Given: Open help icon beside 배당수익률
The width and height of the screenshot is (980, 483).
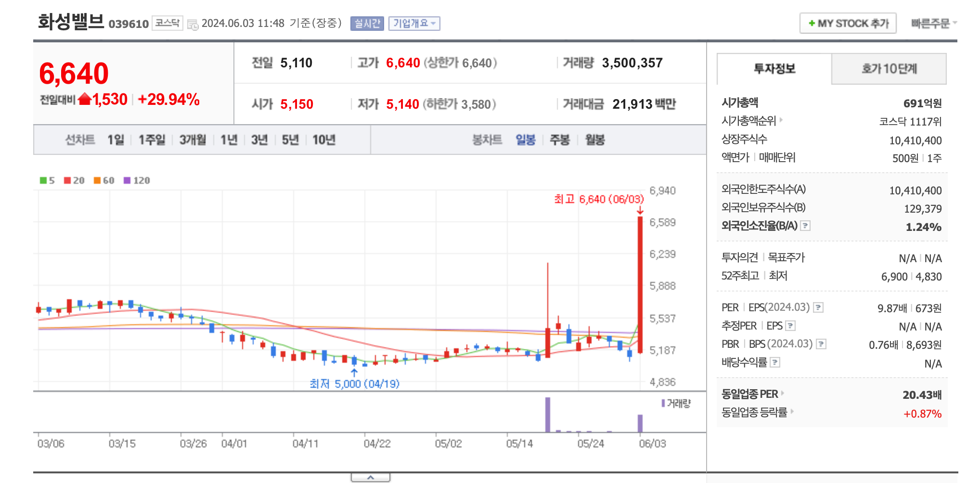Looking at the screenshot, I should (x=775, y=362).
